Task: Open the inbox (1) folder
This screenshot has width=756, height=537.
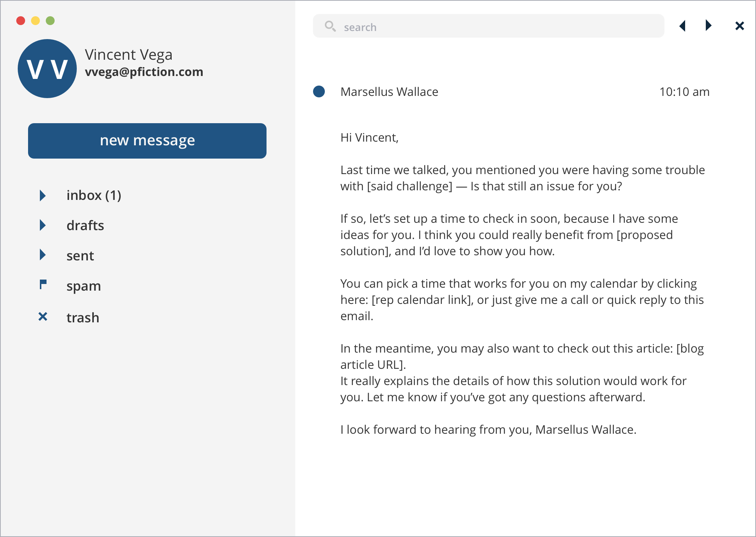Action: [94, 195]
